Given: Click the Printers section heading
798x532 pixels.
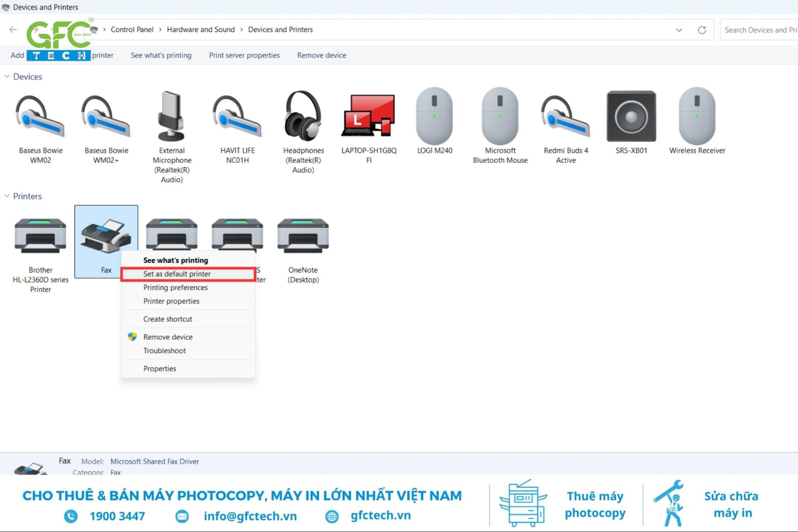Looking at the screenshot, I should coord(28,196).
